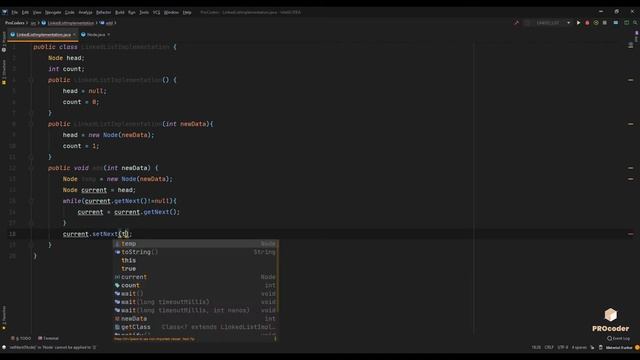
Task: Open the File menu
Action: (x=15, y=12)
